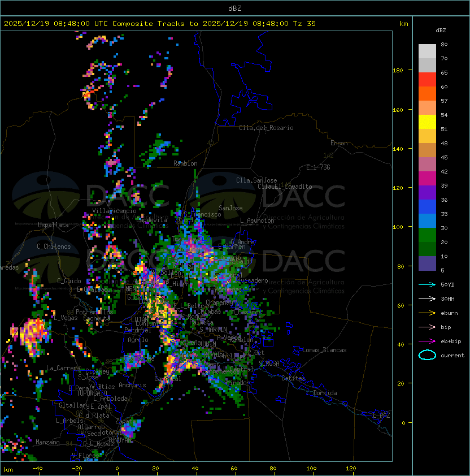Click the 'L_Dormida' place label
Image resolution: width=470 pixels, height=476 pixels.
pos(321,393)
